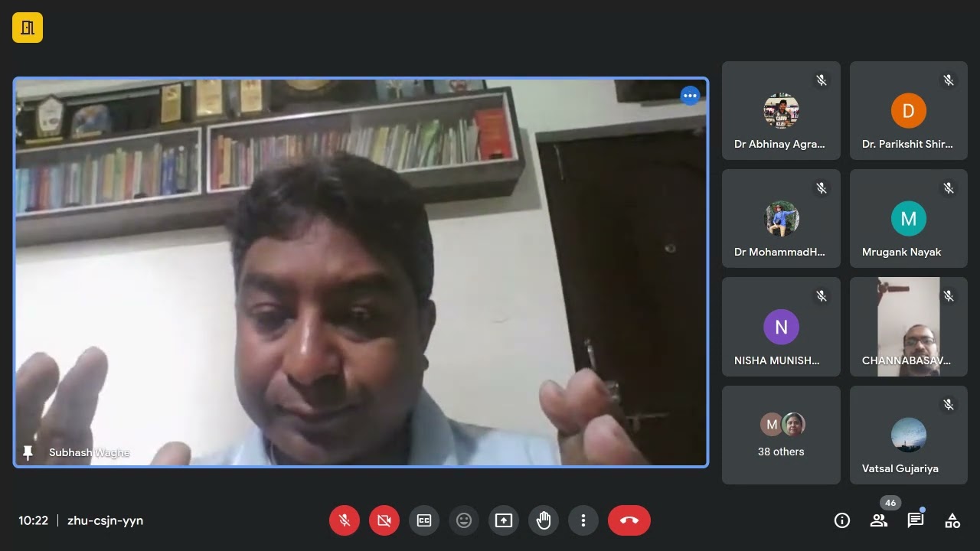Open chat with everyone
Image resolution: width=980 pixels, height=551 pixels.
click(x=916, y=520)
